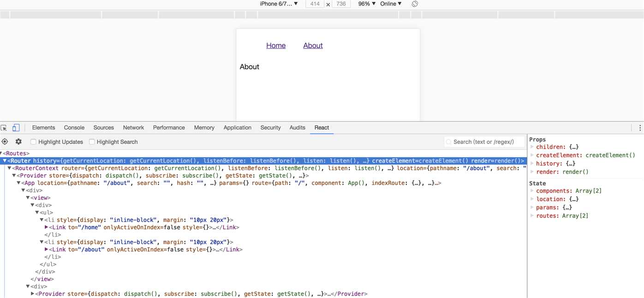Open the Application tab
Image resolution: width=644 pixels, height=298 pixels.
(x=238, y=128)
